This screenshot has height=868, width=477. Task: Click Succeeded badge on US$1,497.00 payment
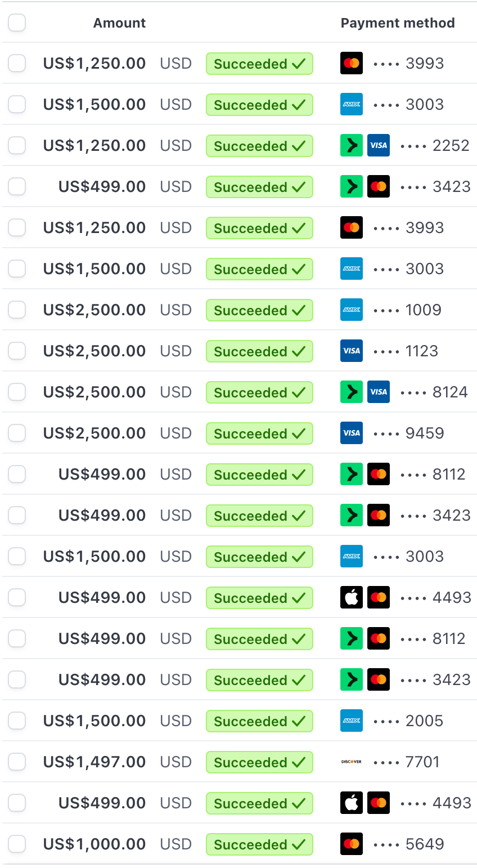coord(259,762)
